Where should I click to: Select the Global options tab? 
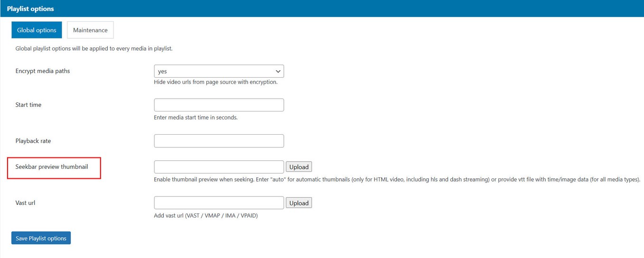click(37, 30)
